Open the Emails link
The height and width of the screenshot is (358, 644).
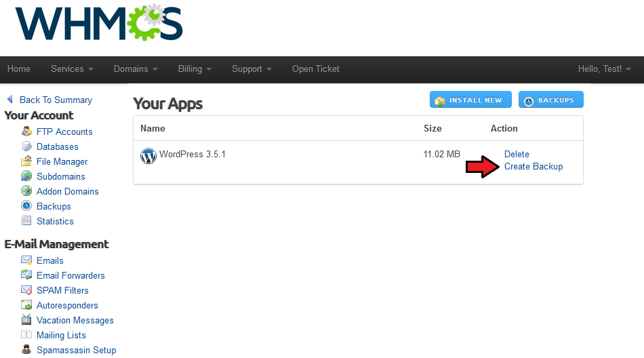(50, 260)
